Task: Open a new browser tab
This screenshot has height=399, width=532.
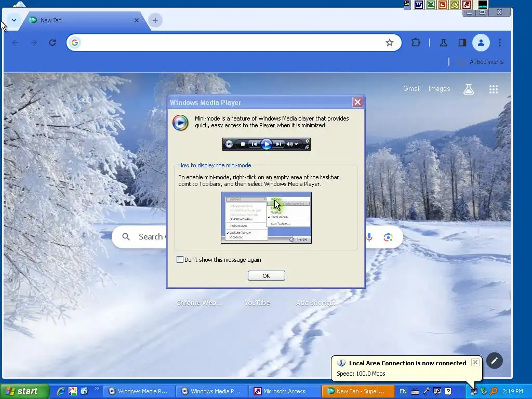Action: coord(155,20)
